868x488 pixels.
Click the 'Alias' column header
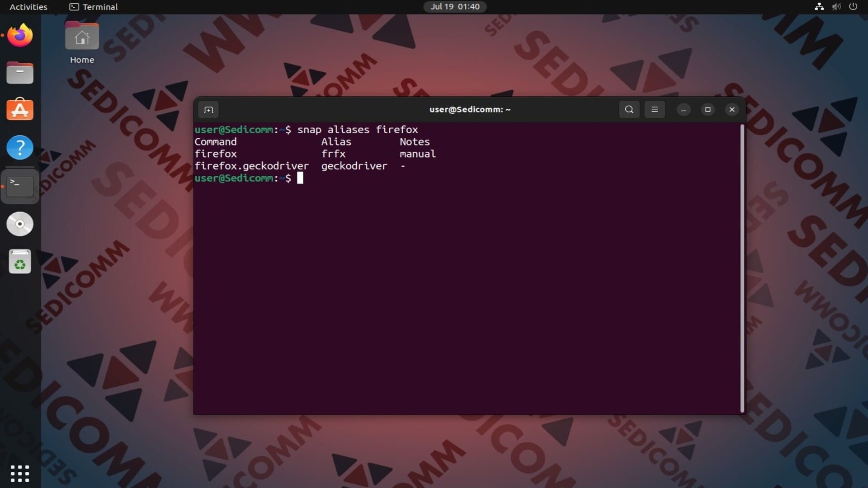coord(336,142)
